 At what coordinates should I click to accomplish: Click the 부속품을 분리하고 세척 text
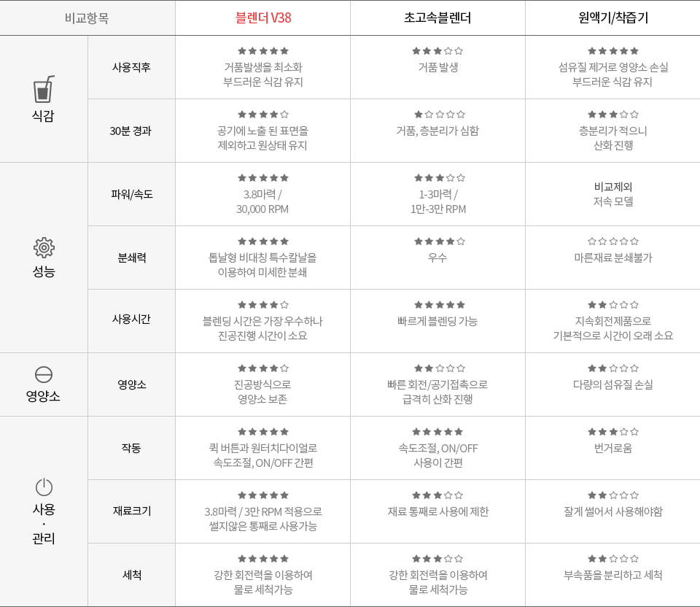point(613,575)
